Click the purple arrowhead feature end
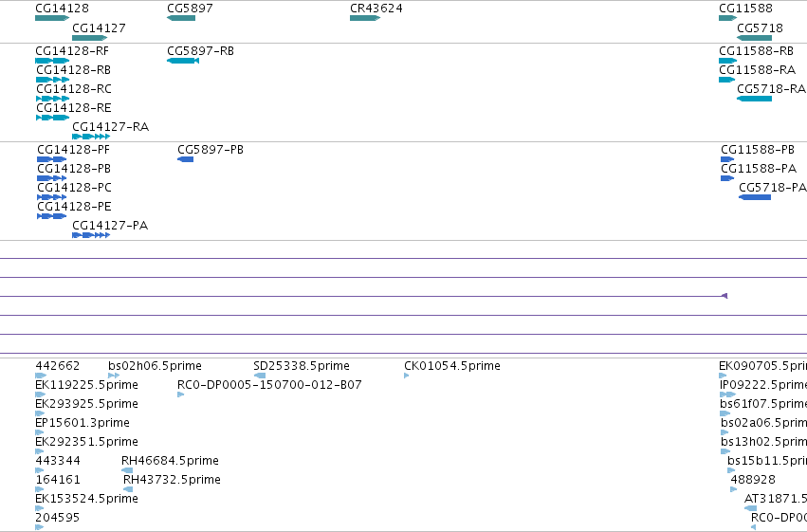The width and height of the screenshot is (807, 532). (724, 296)
